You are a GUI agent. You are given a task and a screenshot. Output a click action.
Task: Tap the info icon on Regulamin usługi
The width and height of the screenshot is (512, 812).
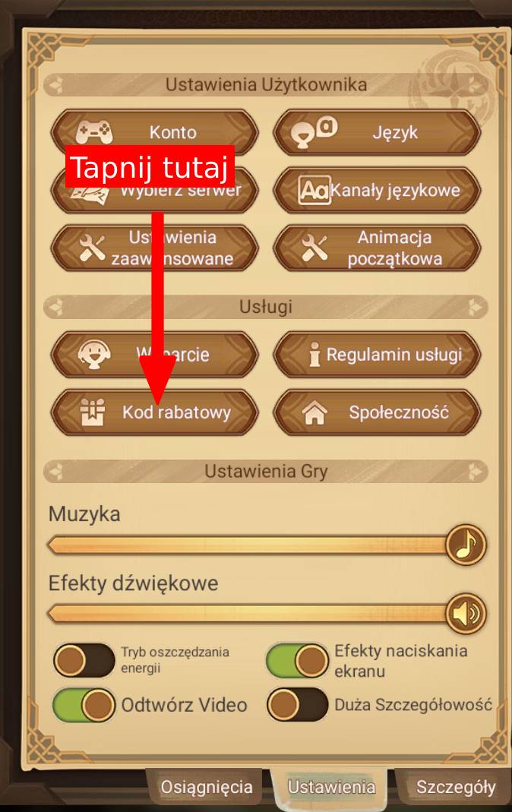point(314,355)
